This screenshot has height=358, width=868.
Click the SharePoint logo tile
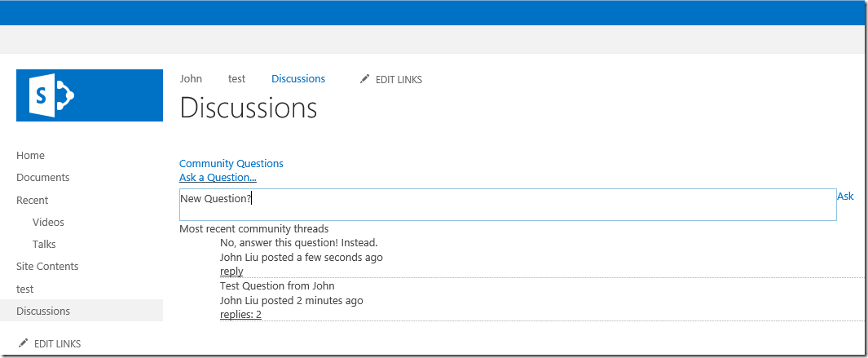tap(90, 95)
